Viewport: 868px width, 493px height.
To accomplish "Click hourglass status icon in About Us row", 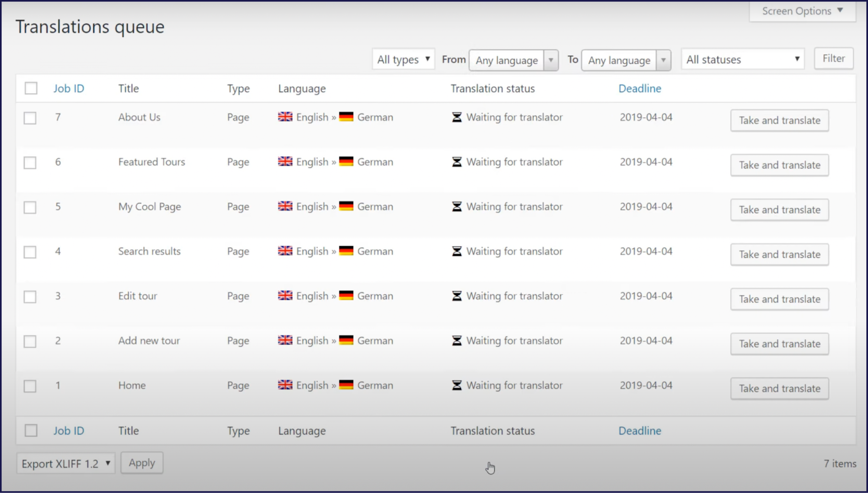I will point(457,117).
